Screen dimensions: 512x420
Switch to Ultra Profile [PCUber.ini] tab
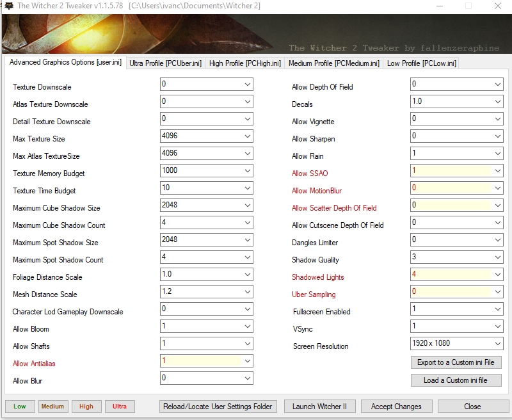[165, 63]
